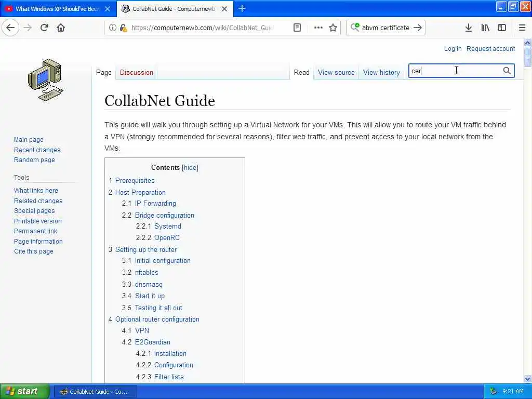
Task: Hide the Contents table
Action: point(190,167)
